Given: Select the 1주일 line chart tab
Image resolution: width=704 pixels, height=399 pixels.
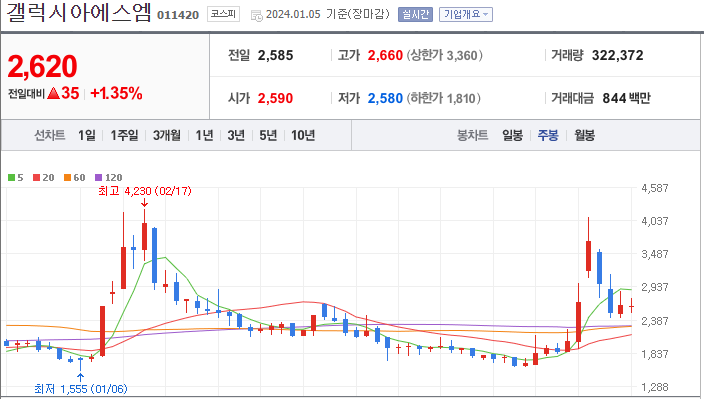Looking at the screenshot, I should (x=124, y=135).
